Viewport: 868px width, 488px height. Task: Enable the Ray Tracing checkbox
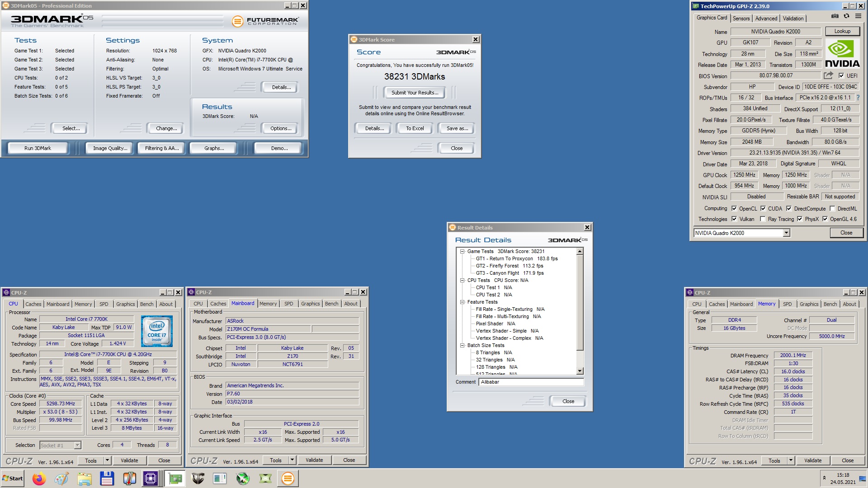763,219
